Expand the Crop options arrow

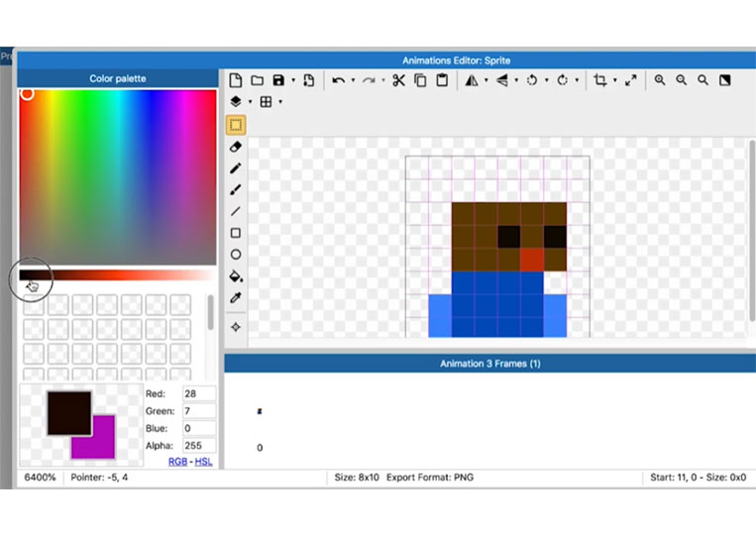click(x=614, y=80)
